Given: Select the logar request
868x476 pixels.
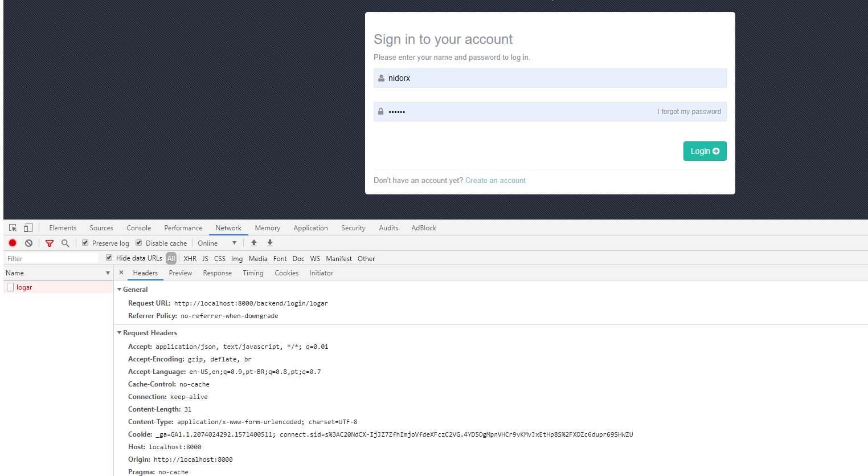Looking at the screenshot, I should click(26, 287).
